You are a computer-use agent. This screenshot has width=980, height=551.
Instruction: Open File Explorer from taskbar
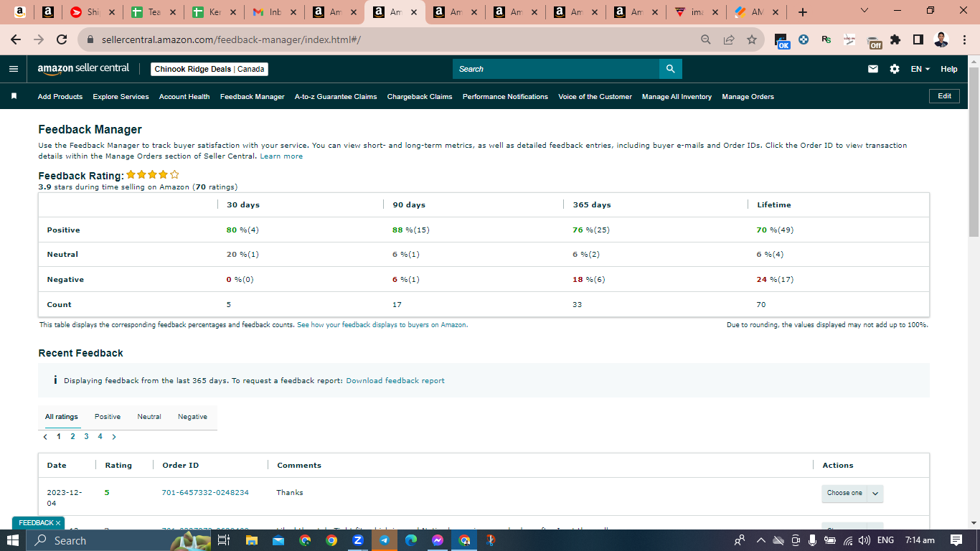251,540
